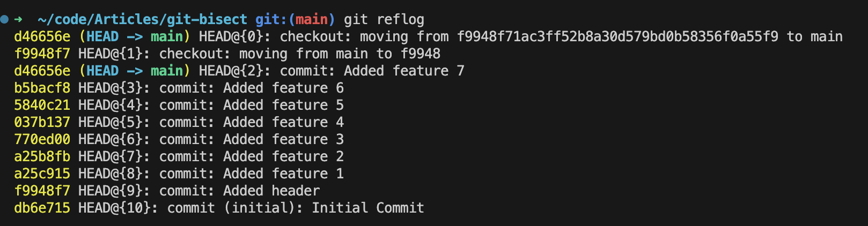Viewport: 868px width, 226px height.
Task: Click the blue prompt status dot
Action: click(4, 20)
